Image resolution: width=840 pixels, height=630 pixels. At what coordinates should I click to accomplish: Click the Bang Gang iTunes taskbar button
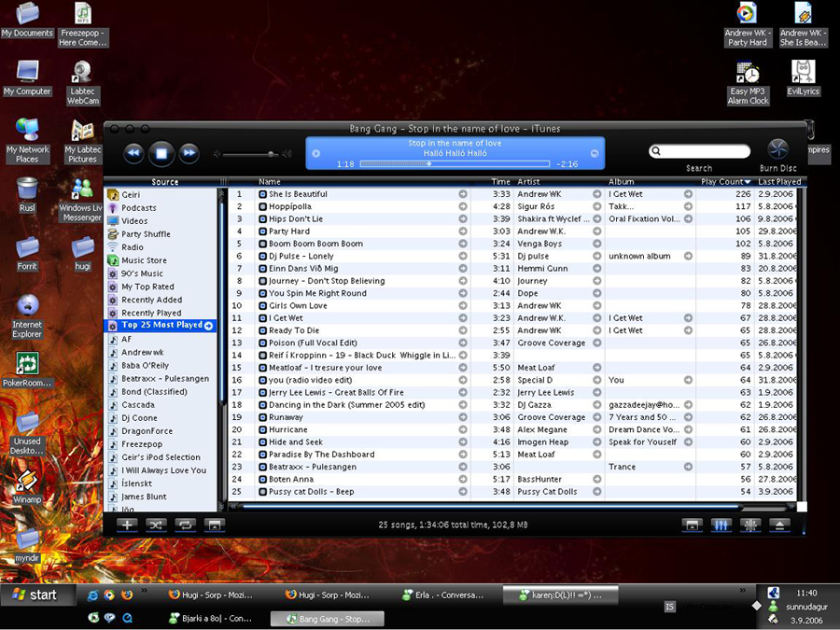point(328,619)
